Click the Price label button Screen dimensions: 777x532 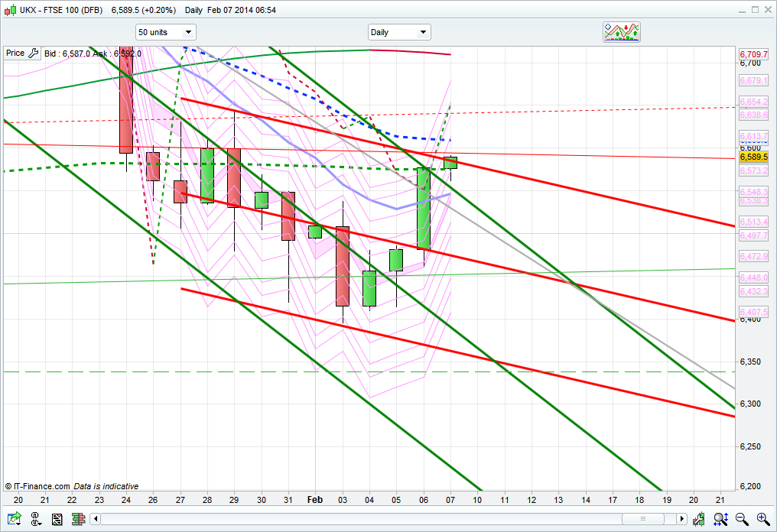15,54
